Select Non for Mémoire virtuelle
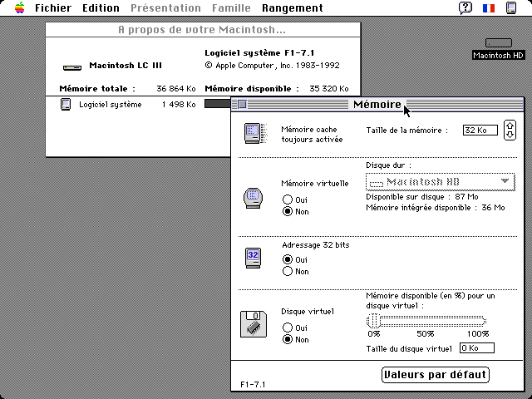The image size is (532, 399). coord(296,211)
